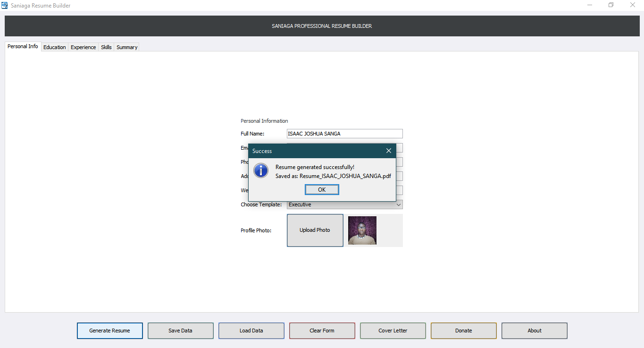This screenshot has width=644, height=348.
Task: Click the Clear Form button
Action: pos(322,331)
